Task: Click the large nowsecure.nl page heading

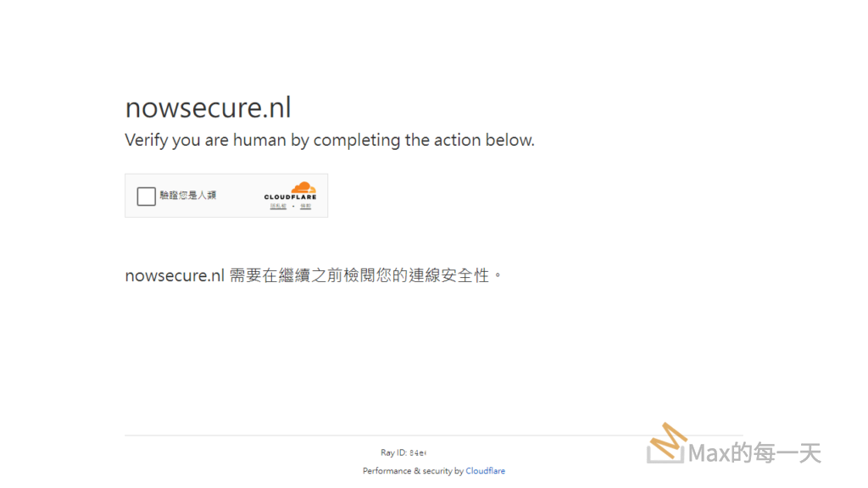Action: 208,108
